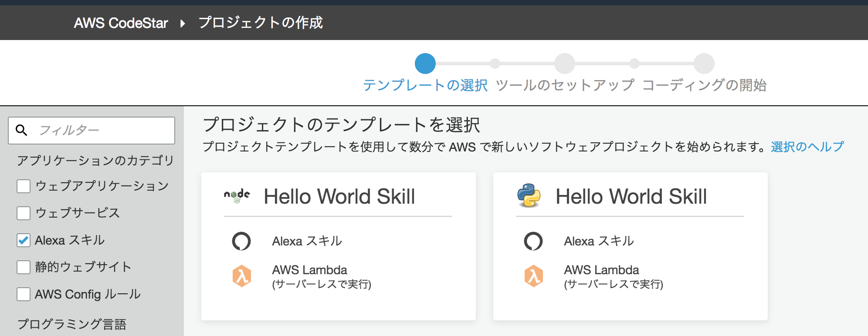Tick the 静的ウェブサイト checkbox
The height and width of the screenshot is (336, 868).
[x=24, y=267]
